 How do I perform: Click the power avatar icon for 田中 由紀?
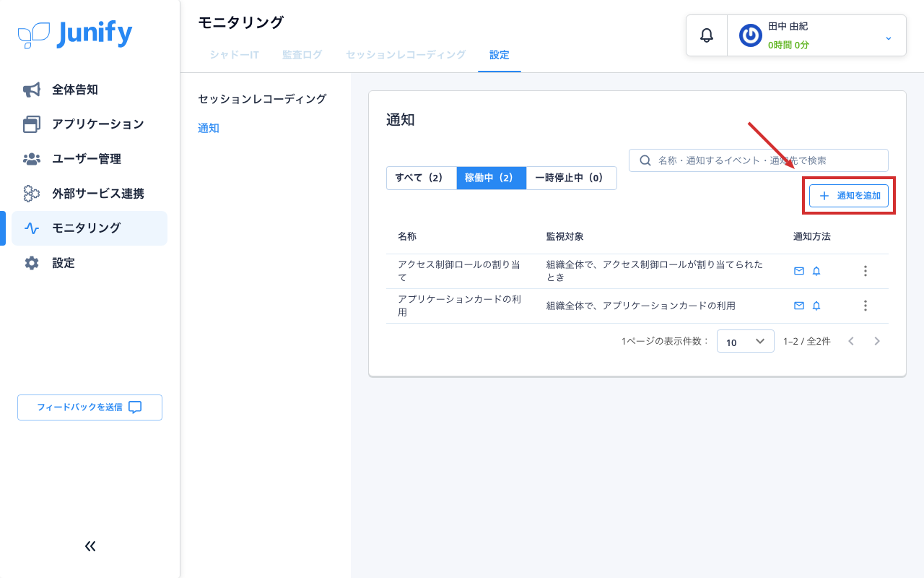(x=751, y=35)
